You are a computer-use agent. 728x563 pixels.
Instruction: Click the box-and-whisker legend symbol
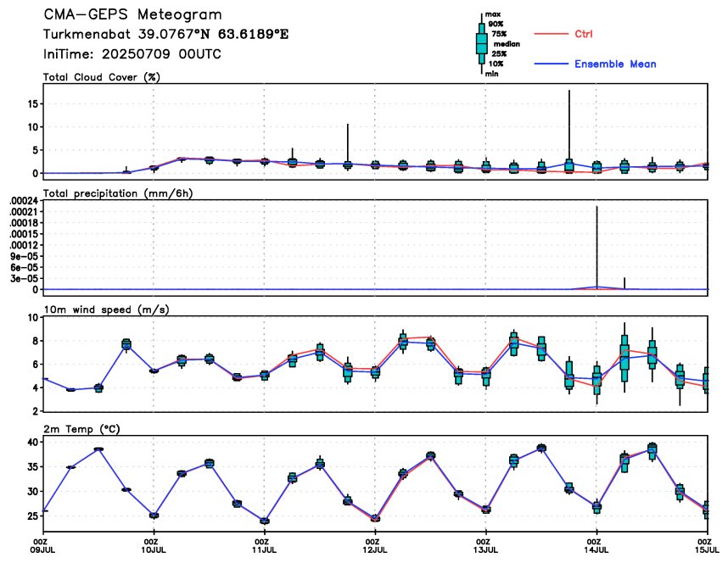(x=481, y=43)
